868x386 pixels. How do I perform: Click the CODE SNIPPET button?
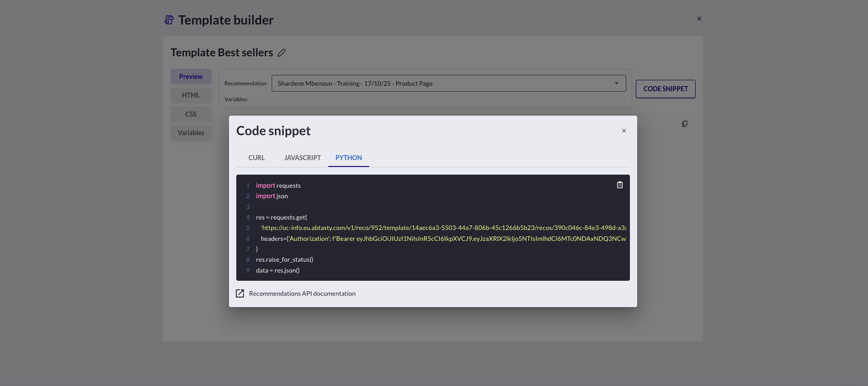[665, 89]
